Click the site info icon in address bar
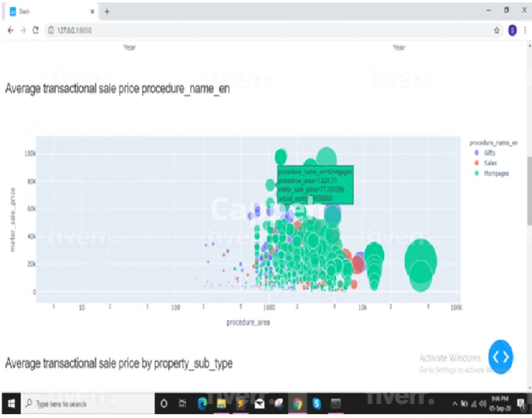Viewport: 532px width, 418px height. [51, 30]
